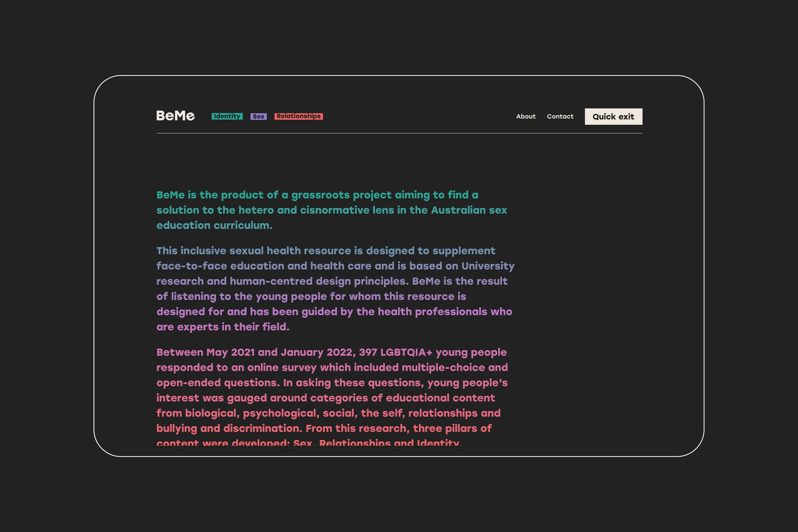Open the green Identity tag

pyautogui.click(x=227, y=116)
